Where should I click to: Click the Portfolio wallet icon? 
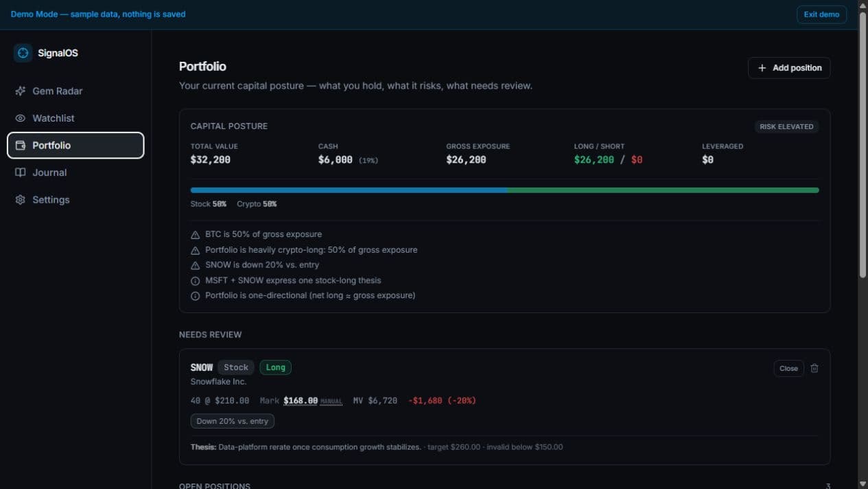pyautogui.click(x=20, y=146)
